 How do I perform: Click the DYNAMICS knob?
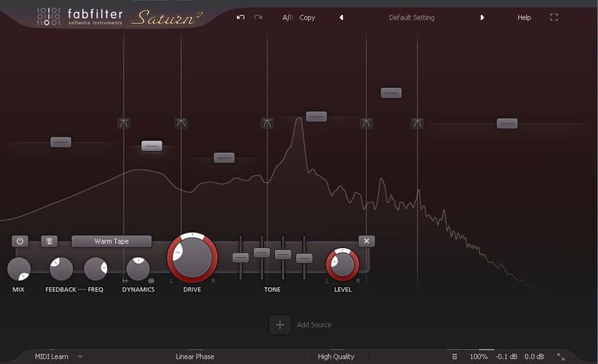(138, 269)
